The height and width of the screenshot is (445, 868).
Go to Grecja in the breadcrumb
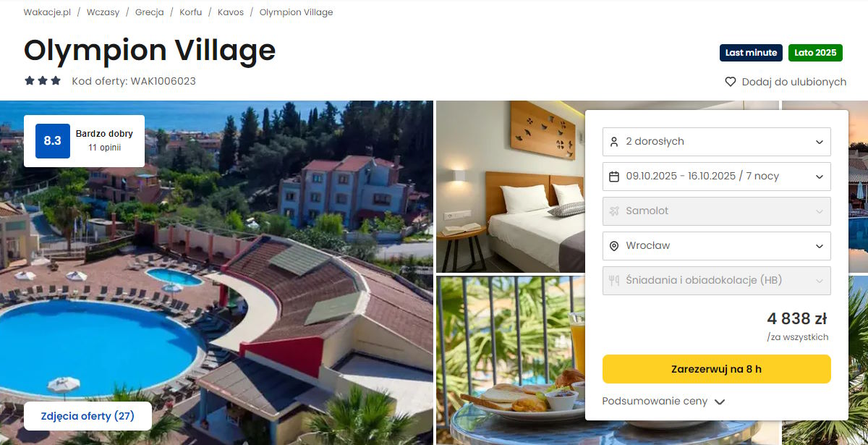[149, 12]
